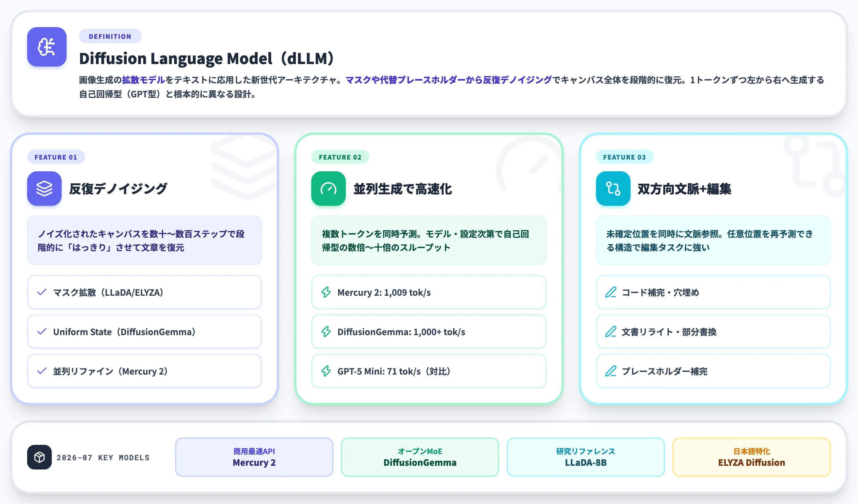Viewport: 858px width, 504px height.
Task: Click the 2026-07 KEY MODELS label
Action: point(103,457)
